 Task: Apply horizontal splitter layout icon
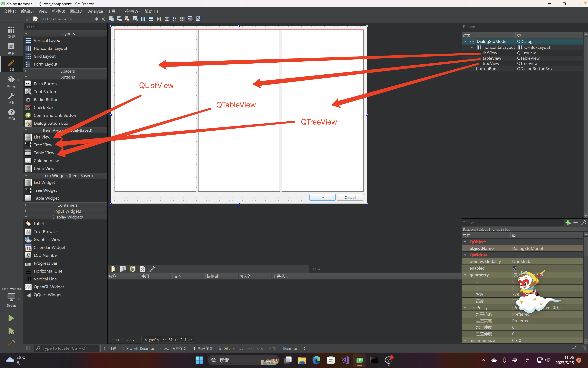pyautogui.click(x=159, y=19)
